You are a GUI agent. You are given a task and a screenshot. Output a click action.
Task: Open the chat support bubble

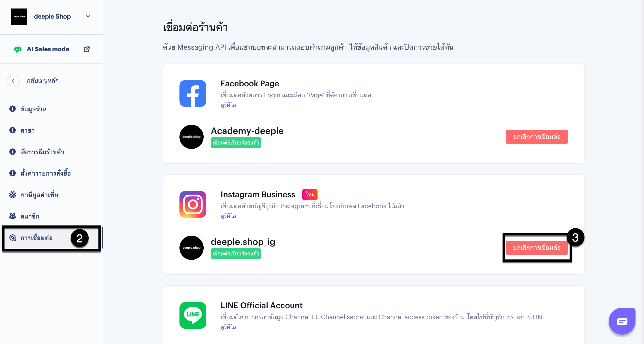(622, 321)
